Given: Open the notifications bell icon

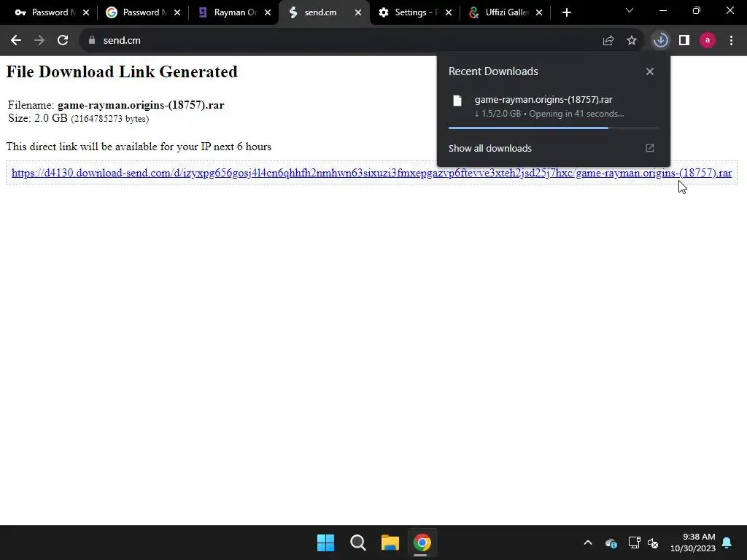Looking at the screenshot, I should point(727,542).
